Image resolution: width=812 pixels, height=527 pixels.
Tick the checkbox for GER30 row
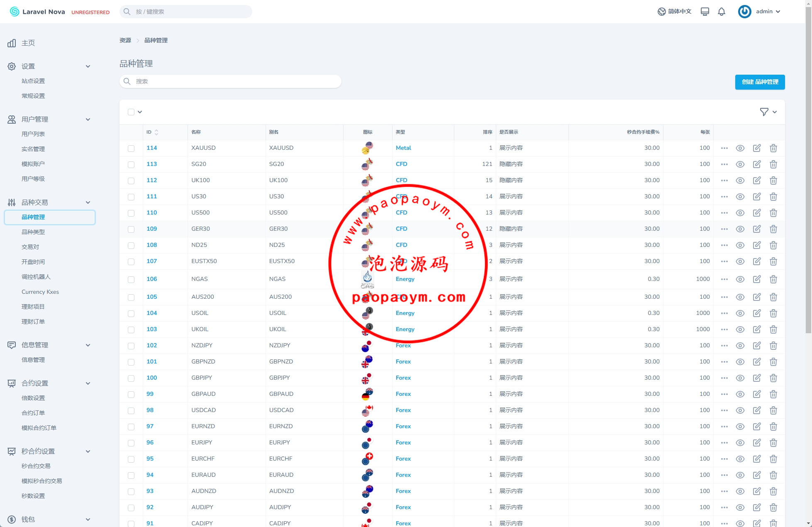point(131,229)
